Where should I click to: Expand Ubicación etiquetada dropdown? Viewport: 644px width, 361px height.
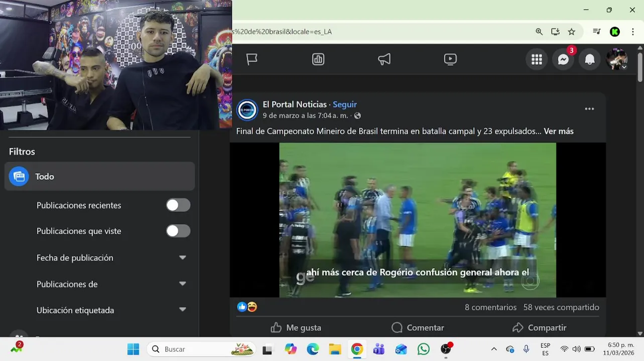pyautogui.click(x=183, y=310)
